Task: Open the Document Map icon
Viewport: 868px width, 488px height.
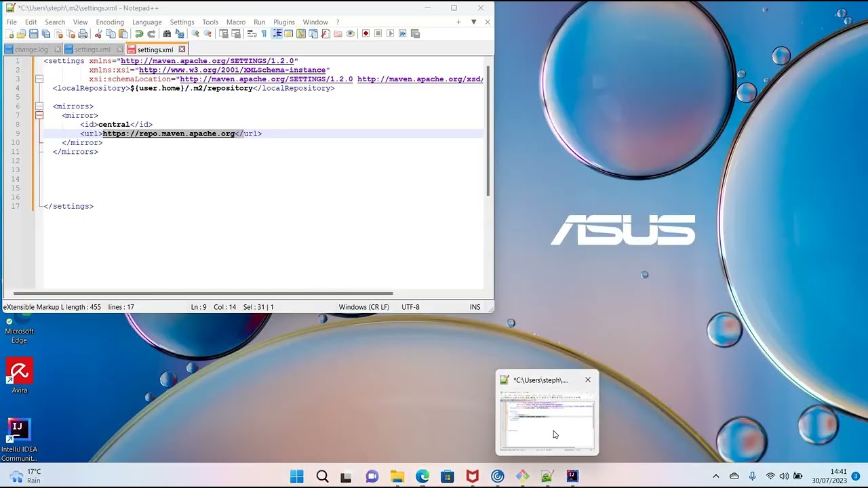Action: click(300, 33)
